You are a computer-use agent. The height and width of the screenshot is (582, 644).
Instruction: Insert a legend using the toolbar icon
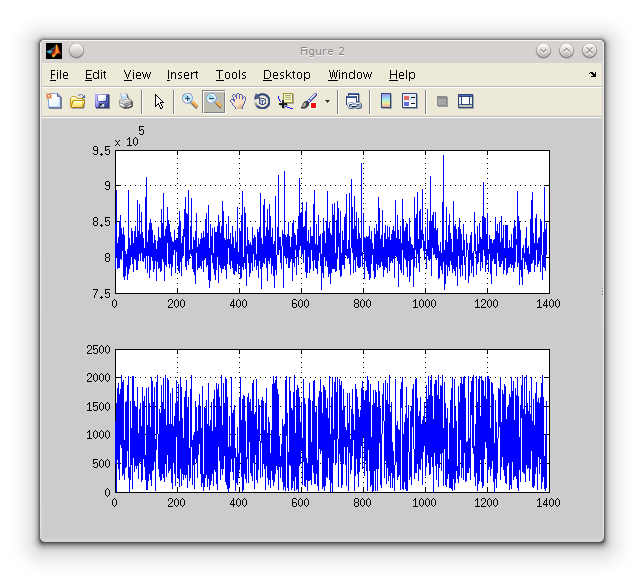point(409,101)
